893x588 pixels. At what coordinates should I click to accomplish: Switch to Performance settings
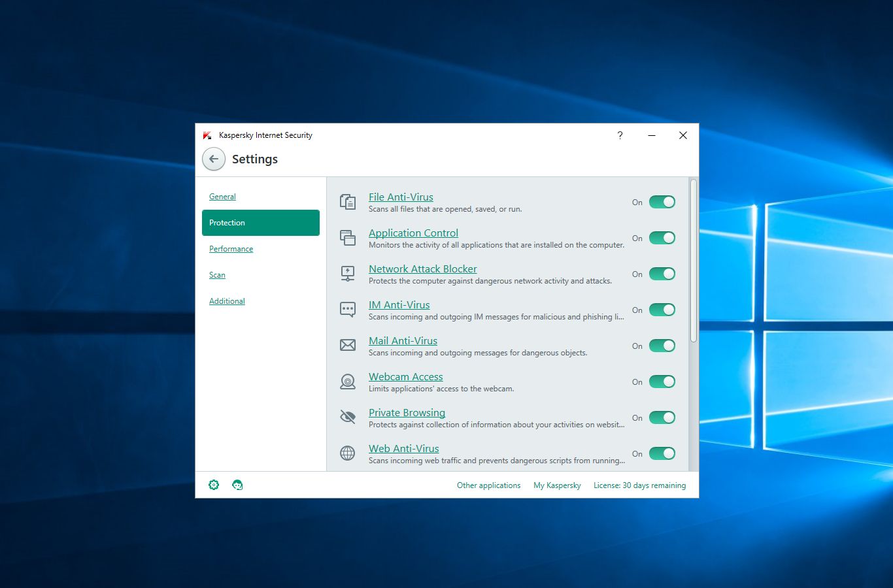[231, 249]
